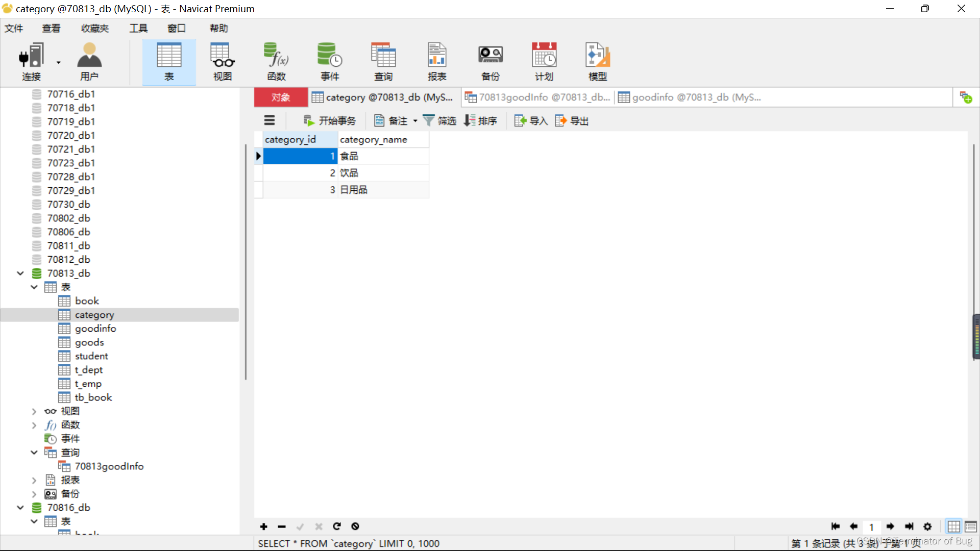The width and height of the screenshot is (980, 551).
Task: Click the 导出 export button
Action: coord(572,120)
